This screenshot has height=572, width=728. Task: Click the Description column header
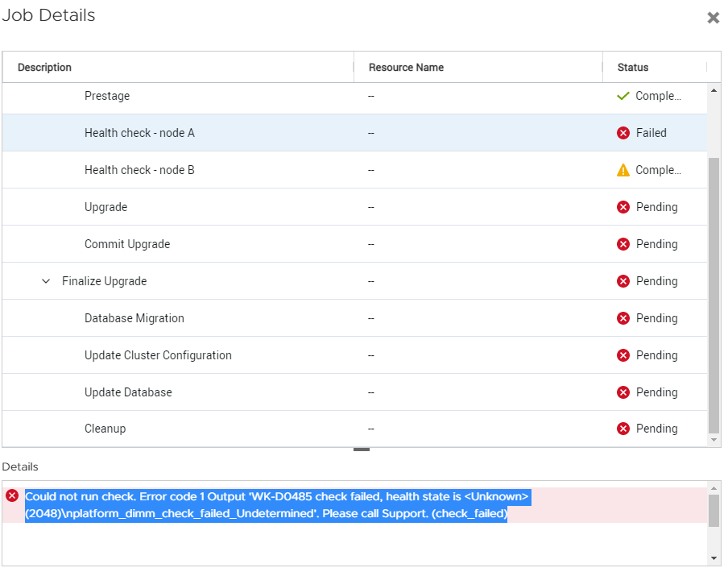(x=44, y=67)
